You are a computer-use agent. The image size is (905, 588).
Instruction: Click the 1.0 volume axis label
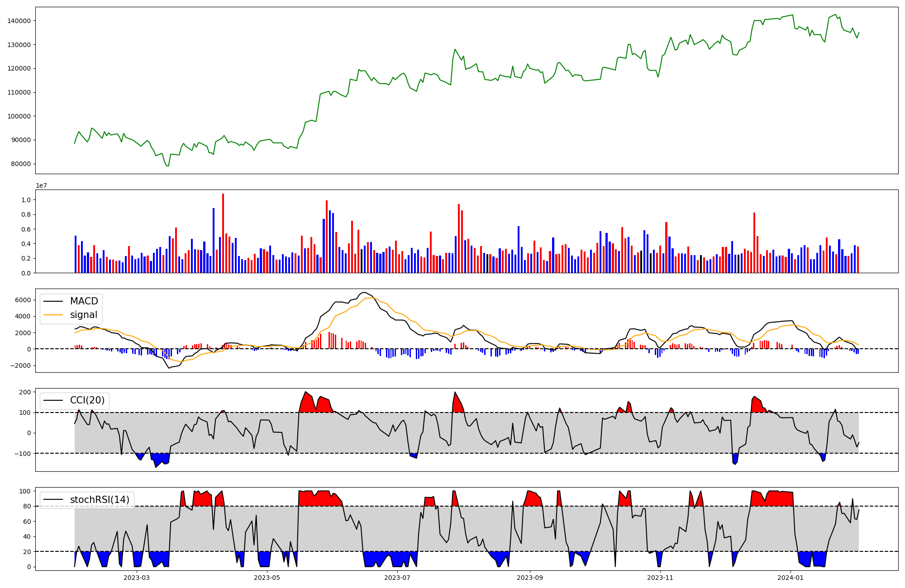tap(26, 200)
